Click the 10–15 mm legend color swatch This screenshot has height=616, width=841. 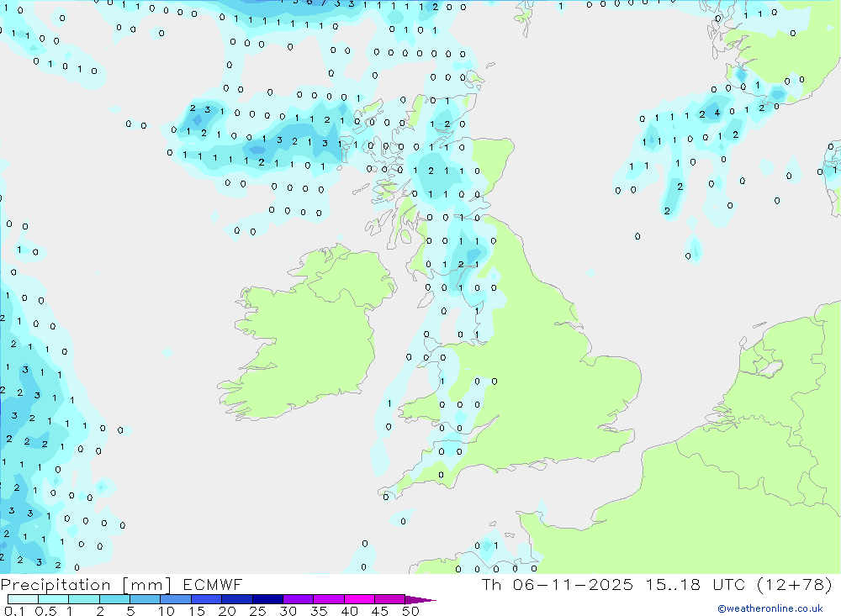[x=176, y=599]
